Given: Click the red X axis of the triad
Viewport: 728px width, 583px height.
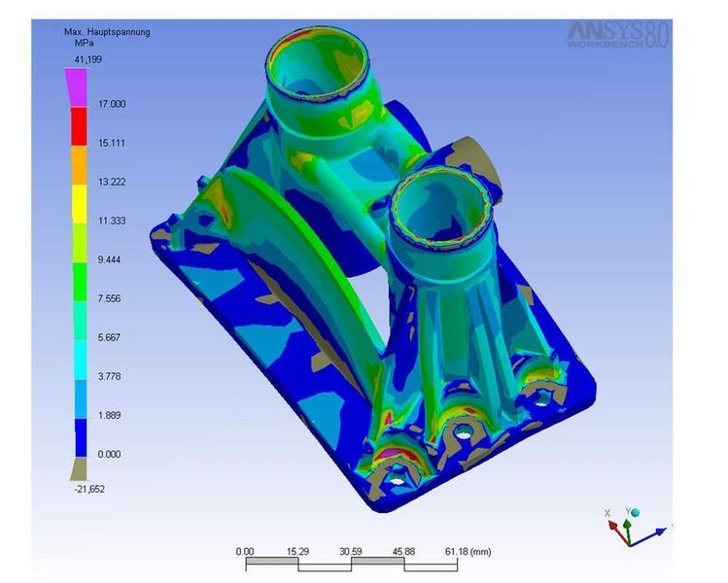Looking at the screenshot, I should [616, 531].
